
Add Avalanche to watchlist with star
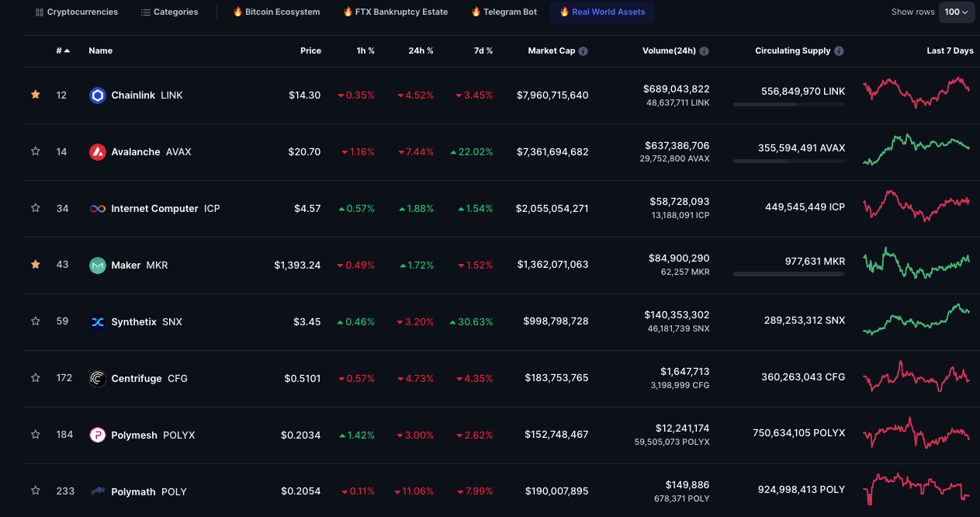tap(35, 151)
